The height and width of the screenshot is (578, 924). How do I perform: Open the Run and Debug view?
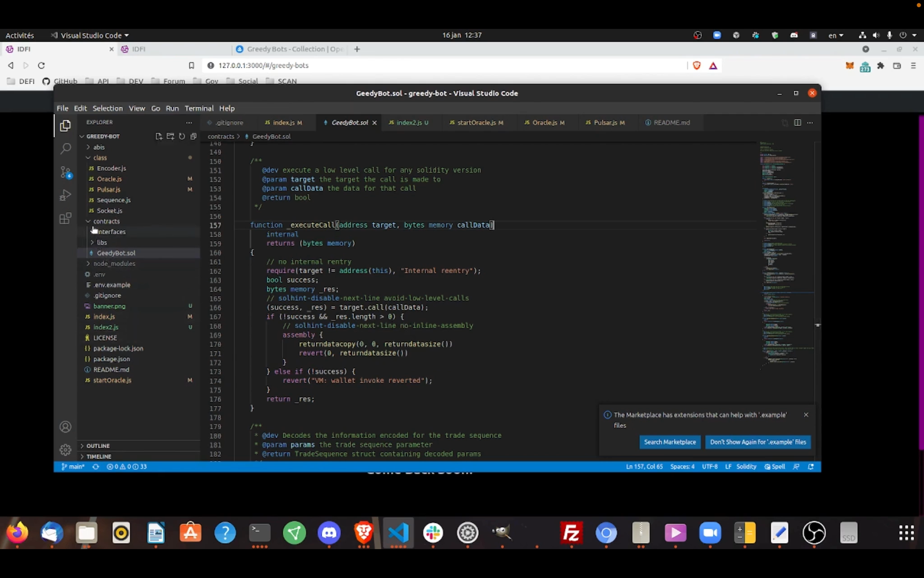65,195
